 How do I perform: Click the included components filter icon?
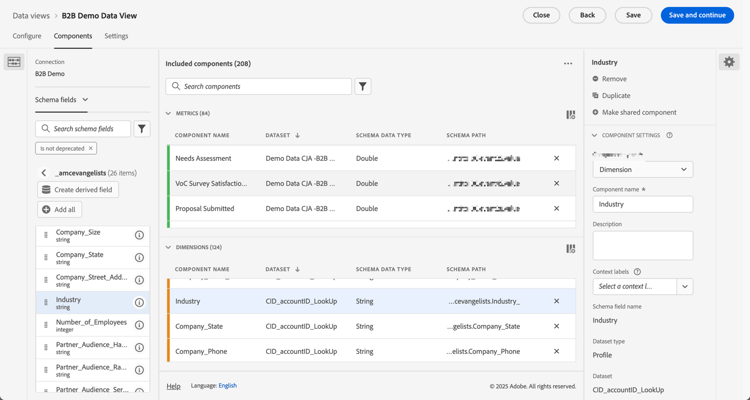(x=363, y=87)
